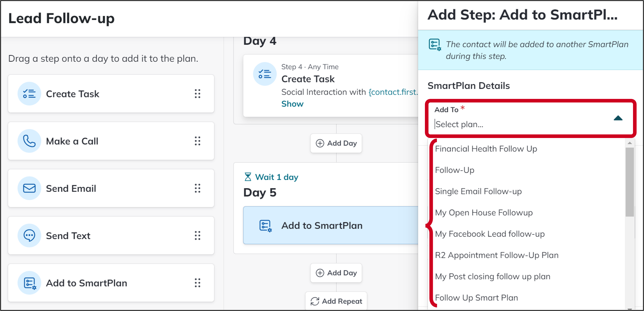Click the Add Day button below Day 4
Viewport: 644px width, 311px height.
[x=336, y=143]
